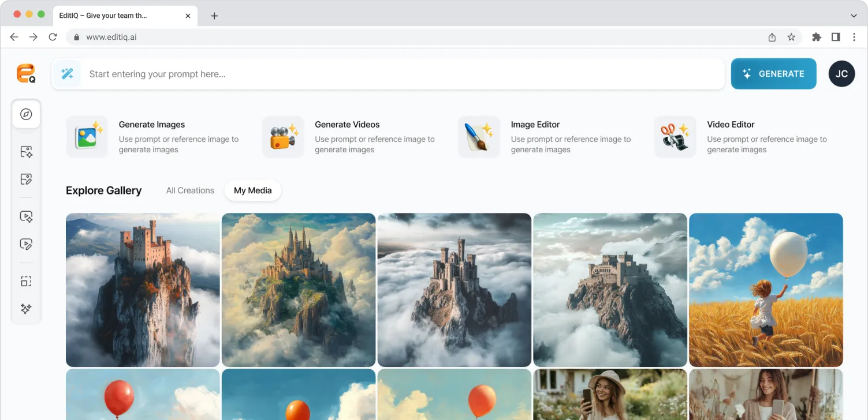The width and height of the screenshot is (868, 420).
Task: Click the sparkles icon at sidebar bottom
Action: [26, 309]
